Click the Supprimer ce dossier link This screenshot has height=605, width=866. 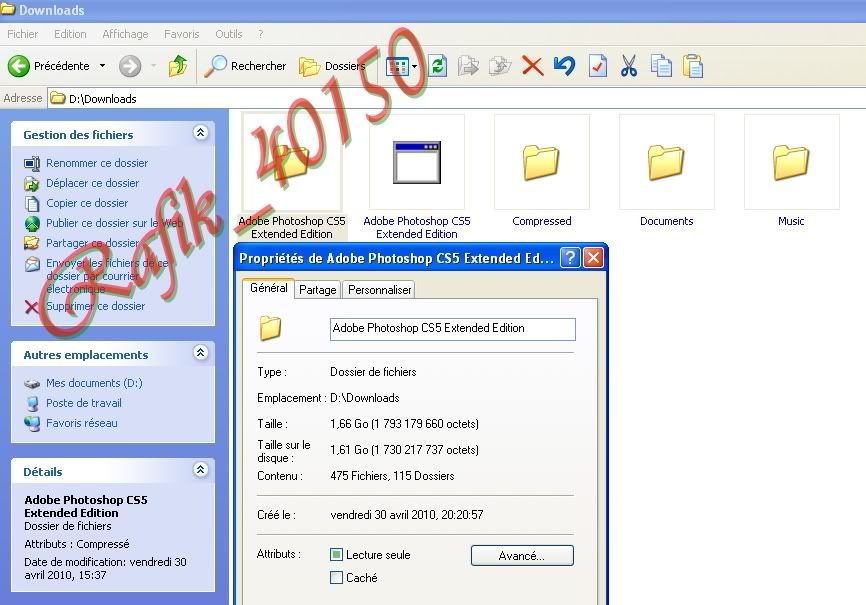(x=96, y=306)
